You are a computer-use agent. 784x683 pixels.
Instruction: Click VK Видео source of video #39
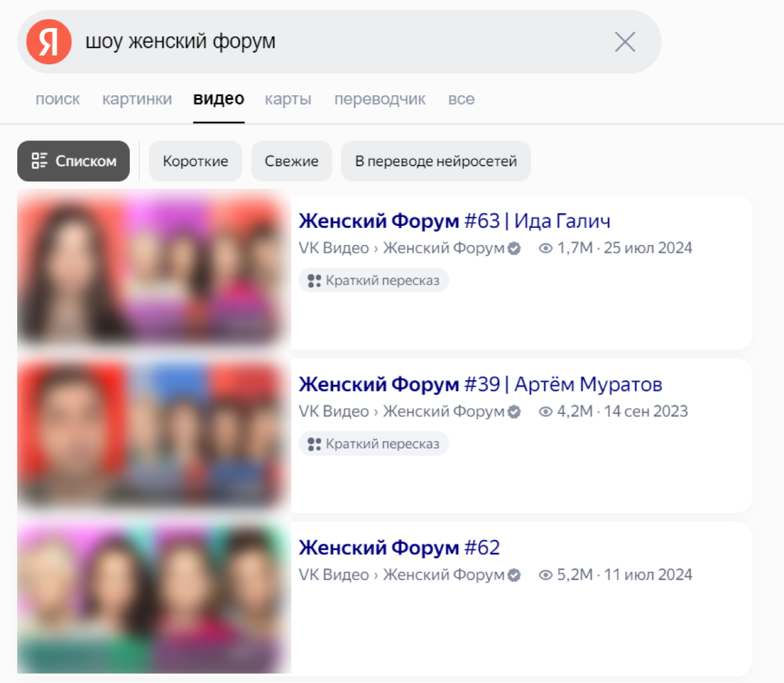click(334, 412)
